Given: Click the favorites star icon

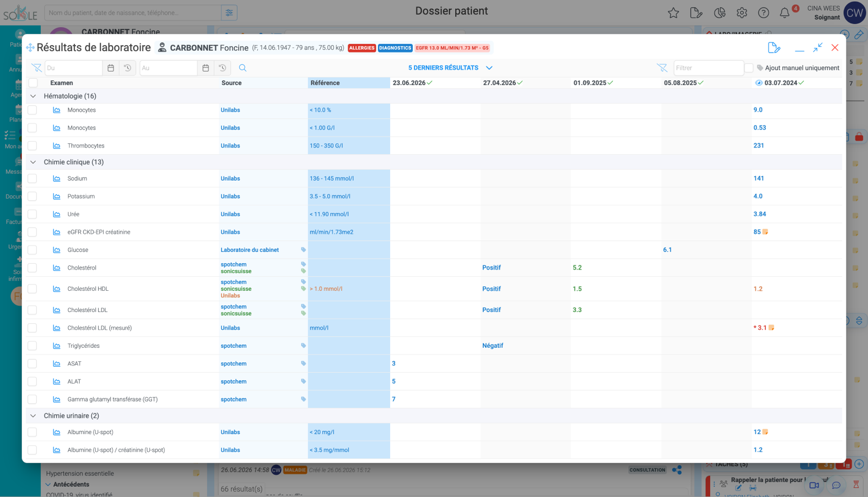Looking at the screenshot, I should pos(673,13).
